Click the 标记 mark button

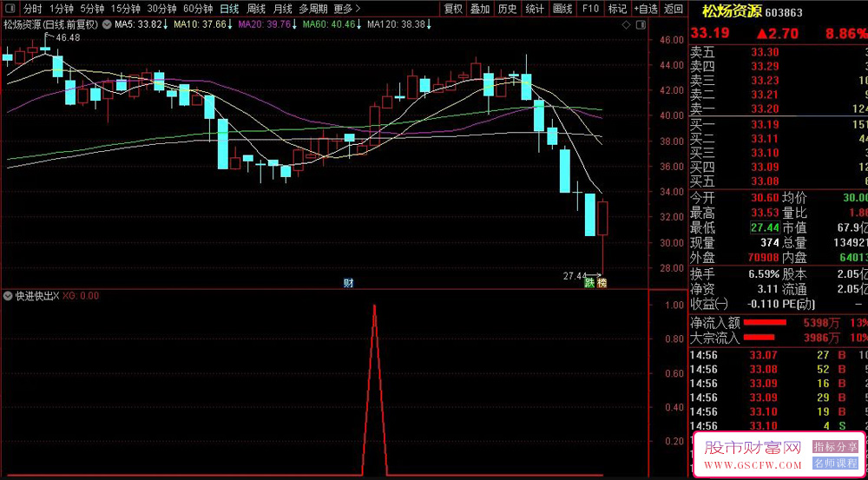coord(617,9)
